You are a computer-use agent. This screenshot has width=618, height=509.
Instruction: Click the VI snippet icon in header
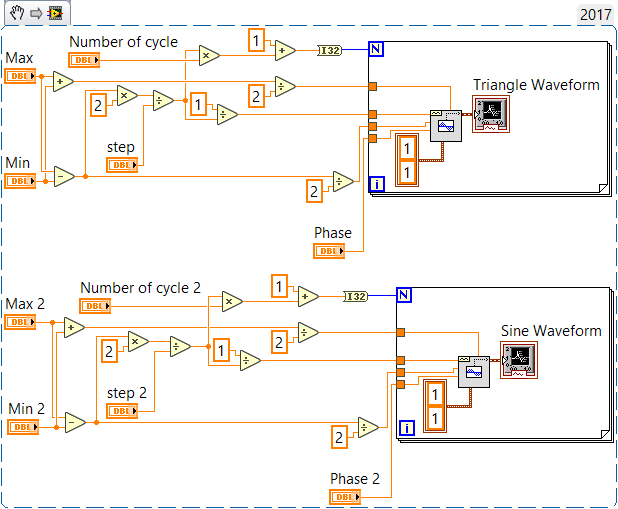click(x=55, y=14)
